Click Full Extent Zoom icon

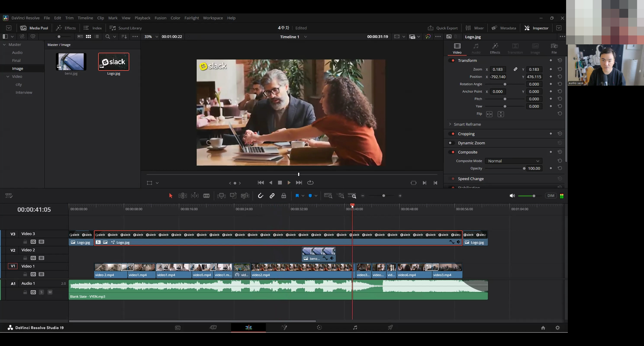pyautogui.click(x=328, y=196)
